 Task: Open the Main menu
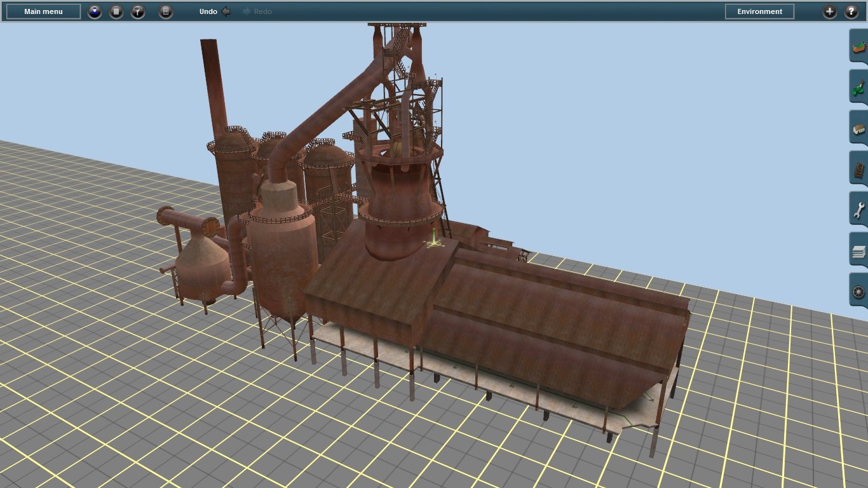(43, 11)
